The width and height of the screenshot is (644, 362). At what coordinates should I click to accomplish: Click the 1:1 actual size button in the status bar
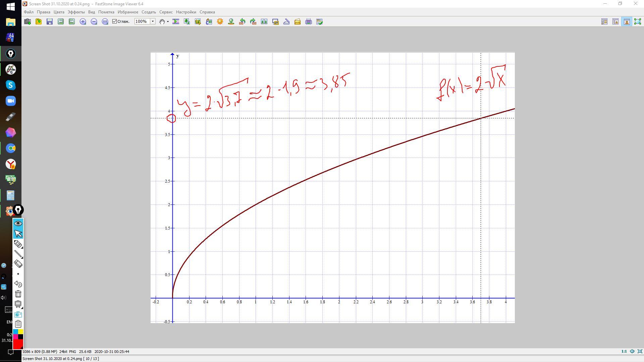pyautogui.click(x=624, y=352)
